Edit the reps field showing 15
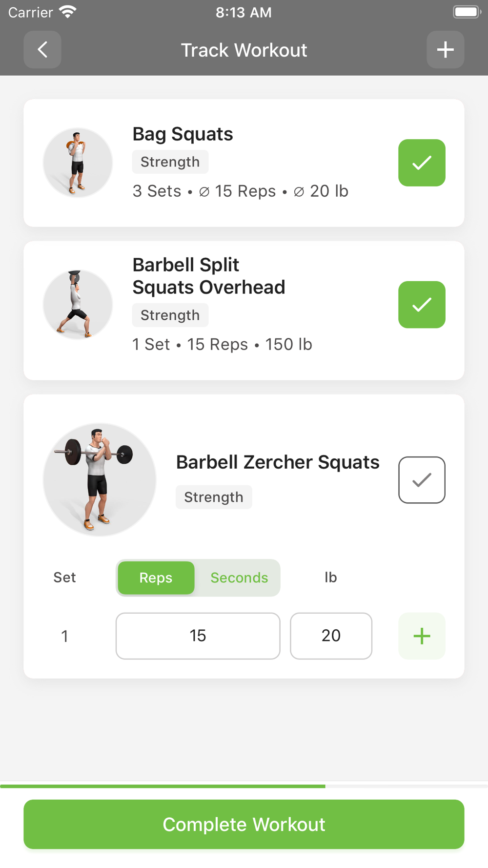Screen dimensions: 488x868 point(198,636)
